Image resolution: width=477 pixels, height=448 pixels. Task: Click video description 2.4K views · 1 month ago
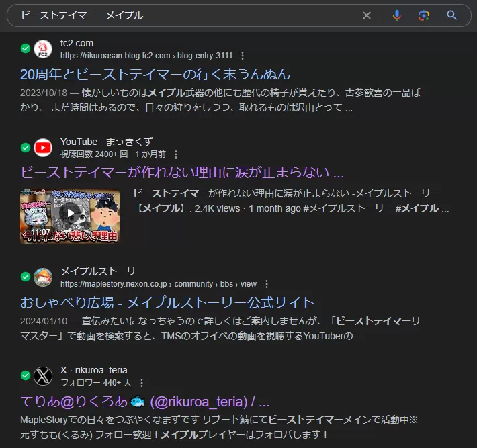[248, 208]
